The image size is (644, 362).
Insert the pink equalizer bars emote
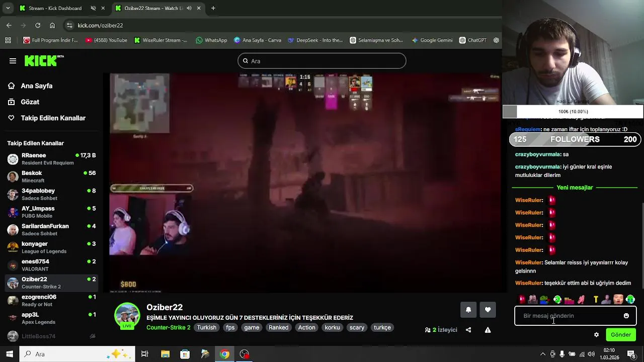569,300
